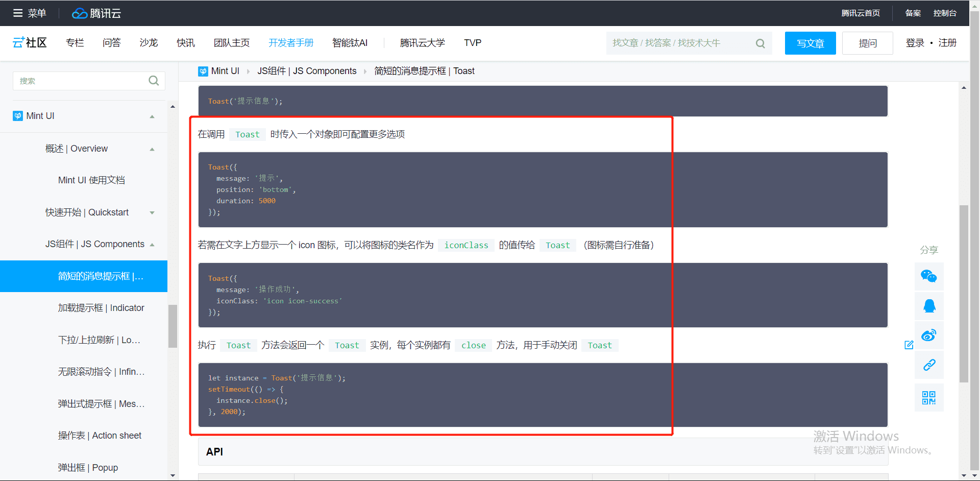Open Mint UI 使用文档 in sidebar

click(x=91, y=180)
